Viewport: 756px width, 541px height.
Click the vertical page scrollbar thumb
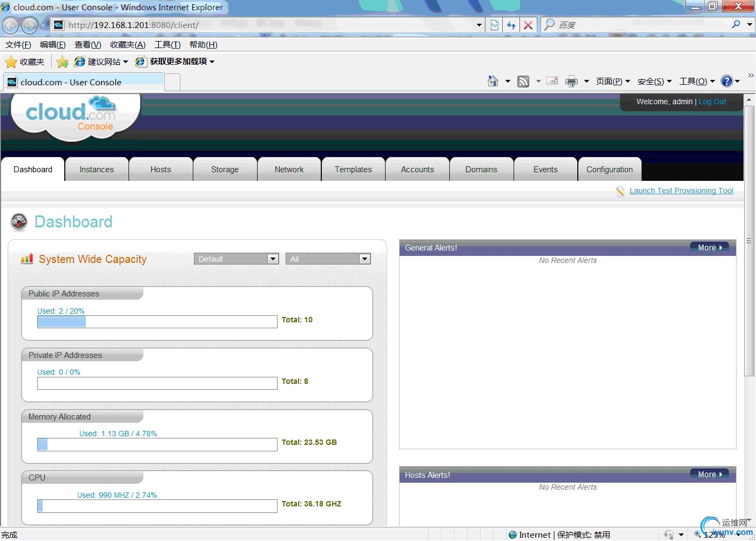coord(749,241)
